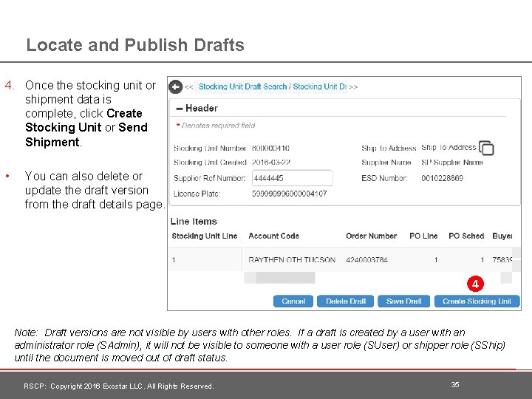Image resolution: width=532 pixels, height=399 pixels.
Task: Click the PO Sched column header
Action: click(466, 236)
